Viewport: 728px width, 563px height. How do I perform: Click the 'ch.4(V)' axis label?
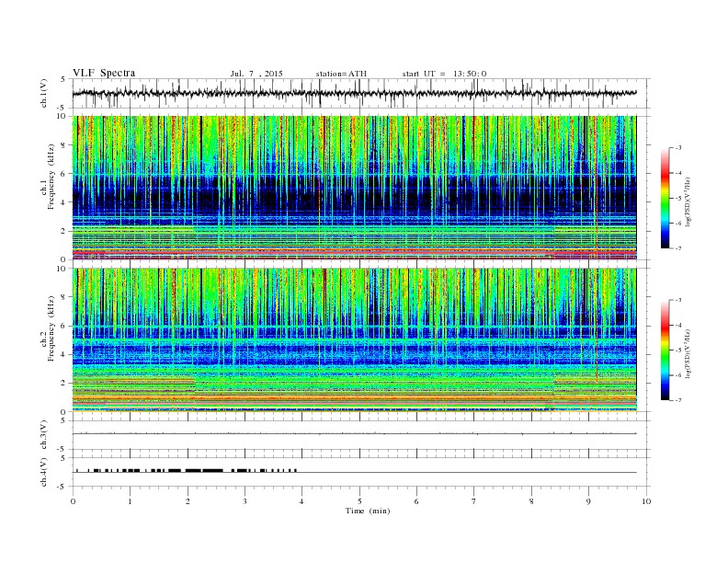pos(44,472)
